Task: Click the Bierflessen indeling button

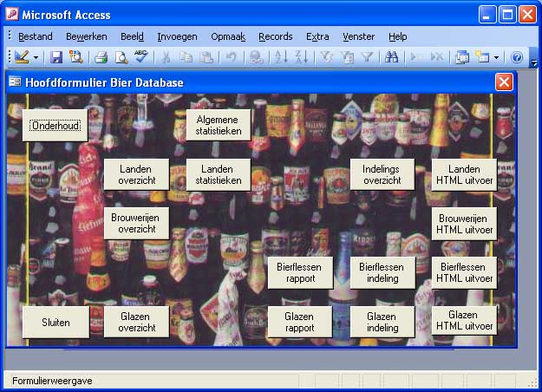Action: pyautogui.click(x=382, y=272)
